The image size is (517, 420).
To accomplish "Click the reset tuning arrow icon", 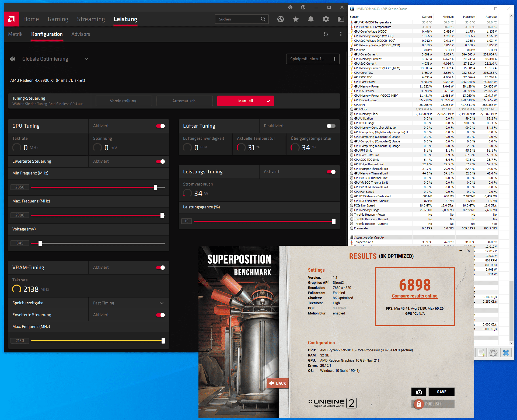I will tap(326, 34).
